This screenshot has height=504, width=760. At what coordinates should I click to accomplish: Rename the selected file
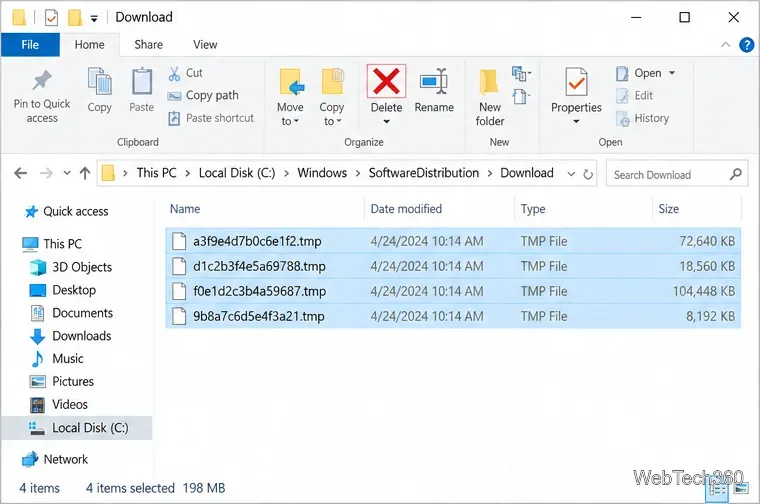tap(434, 91)
